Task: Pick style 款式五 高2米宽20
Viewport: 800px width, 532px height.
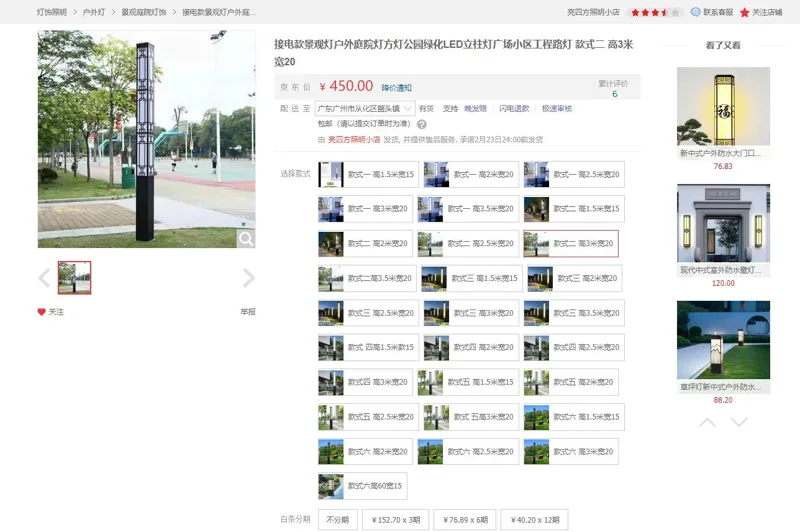Action: click(571, 382)
